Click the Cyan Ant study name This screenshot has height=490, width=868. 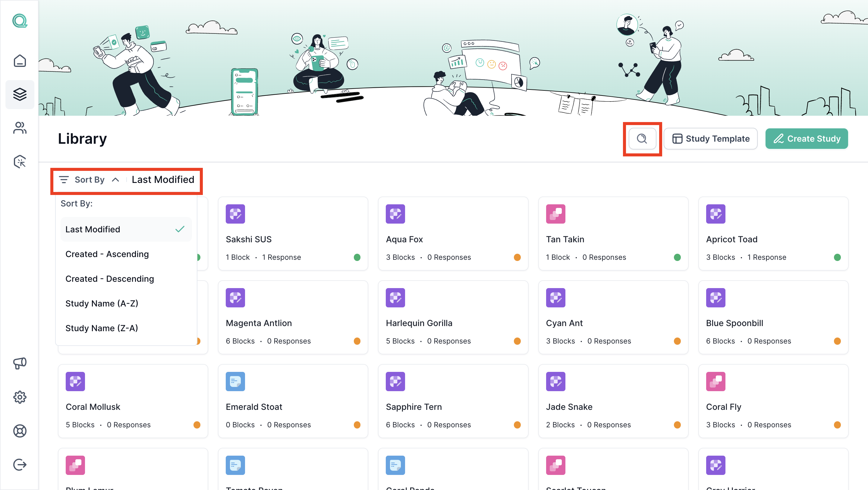pos(564,323)
